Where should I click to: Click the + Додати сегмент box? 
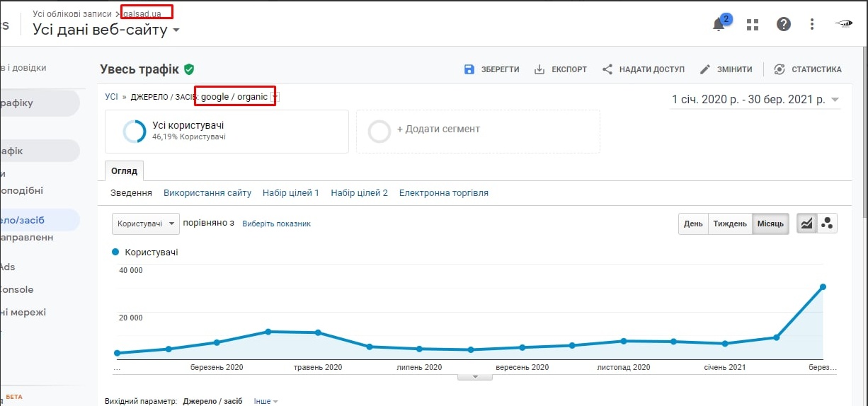coord(478,131)
